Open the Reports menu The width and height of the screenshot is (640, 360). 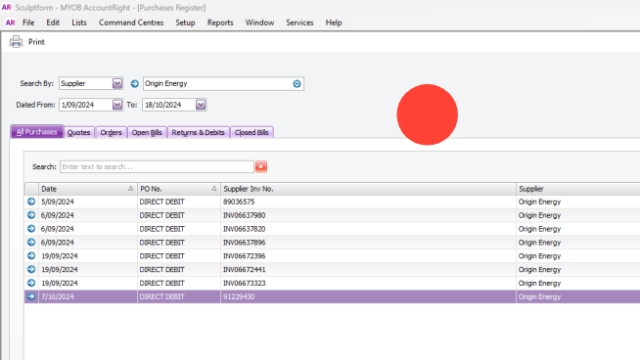[220, 22]
